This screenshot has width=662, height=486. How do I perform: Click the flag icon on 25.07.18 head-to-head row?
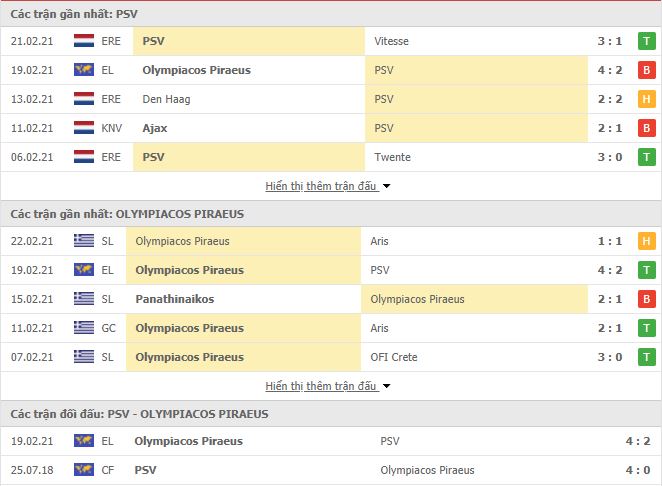click(x=84, y=470)
